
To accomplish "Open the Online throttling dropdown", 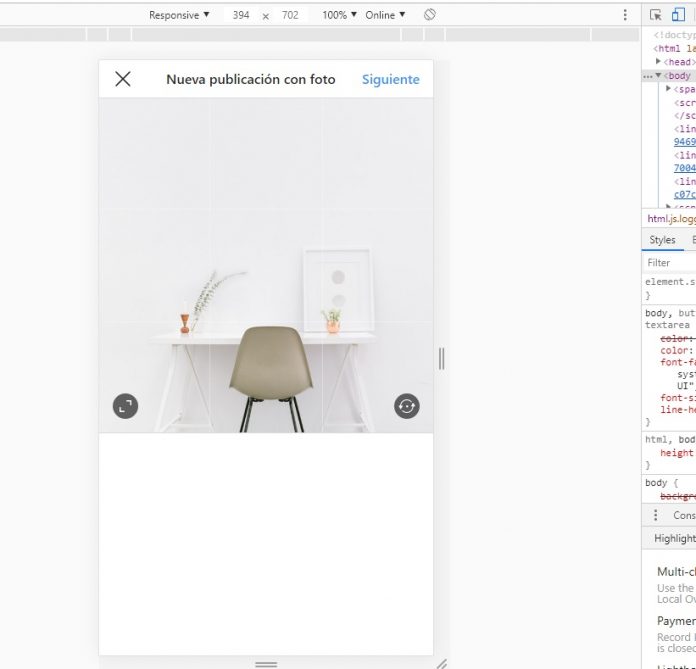I will coord(385,15).
